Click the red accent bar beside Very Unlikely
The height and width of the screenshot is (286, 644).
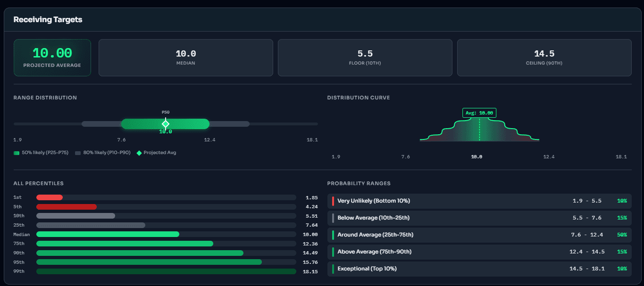pos(333,201)
